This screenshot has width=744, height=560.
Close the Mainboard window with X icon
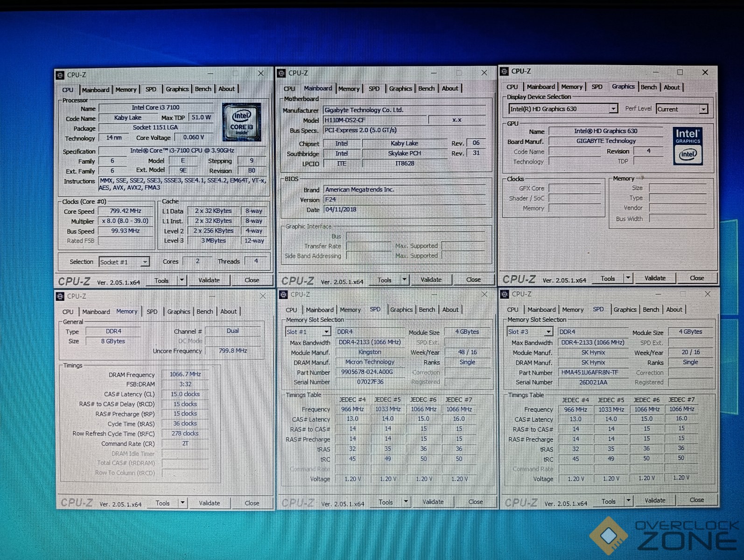(x=484, y=73)
